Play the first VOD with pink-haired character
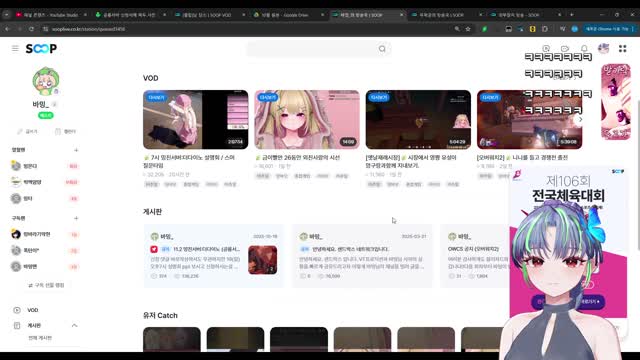640x360 pixels. (x=196, y=120)
